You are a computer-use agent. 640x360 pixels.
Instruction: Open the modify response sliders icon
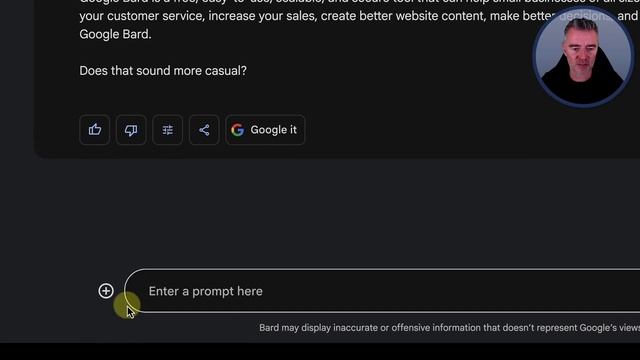pyautogui.click(x=167, y=130)
